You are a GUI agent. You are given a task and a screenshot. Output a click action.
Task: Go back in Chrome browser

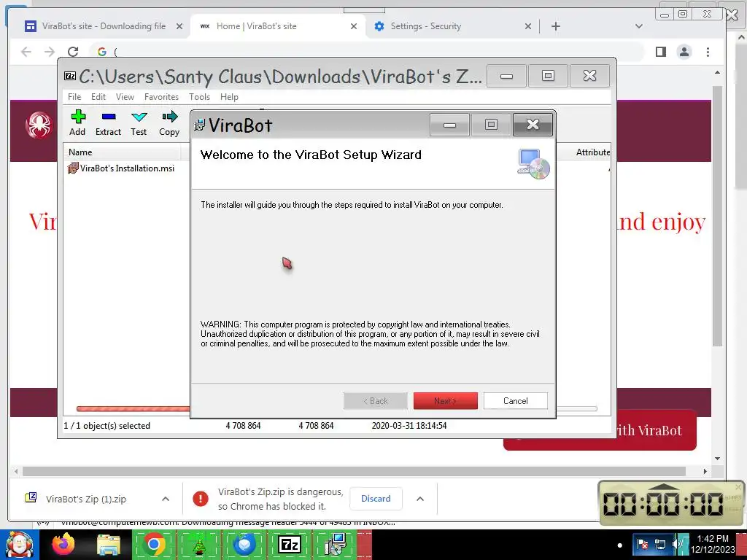pyautogui.click(x=26, y=52)
